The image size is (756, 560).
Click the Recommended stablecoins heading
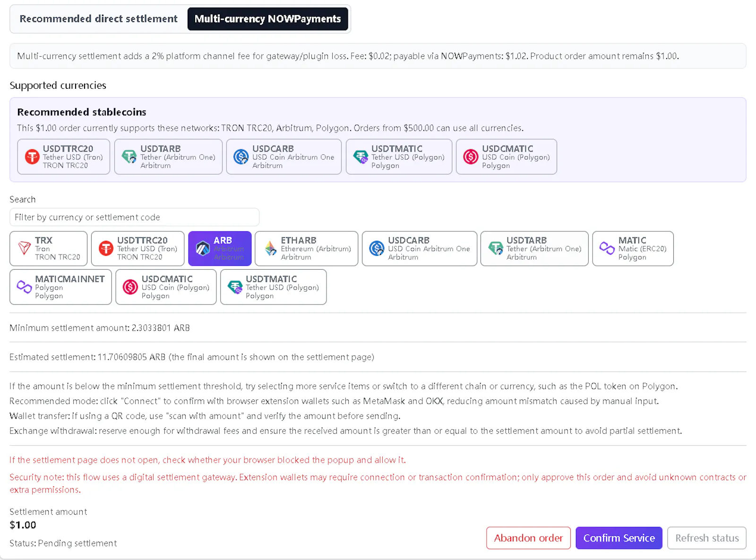(82, 112)
